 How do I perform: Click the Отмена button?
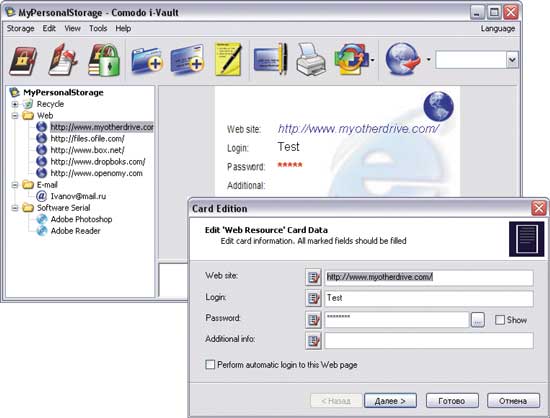(513, 400)
